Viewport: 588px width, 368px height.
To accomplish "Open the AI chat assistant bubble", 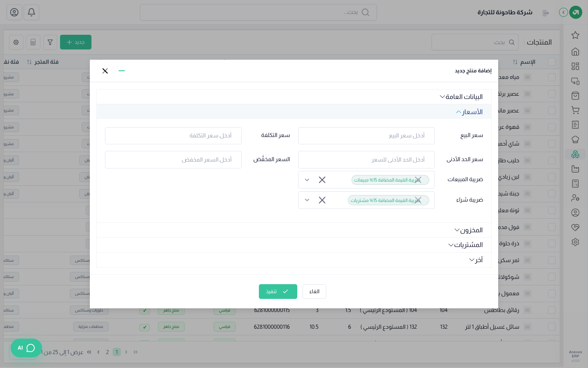I will (27, 348).
